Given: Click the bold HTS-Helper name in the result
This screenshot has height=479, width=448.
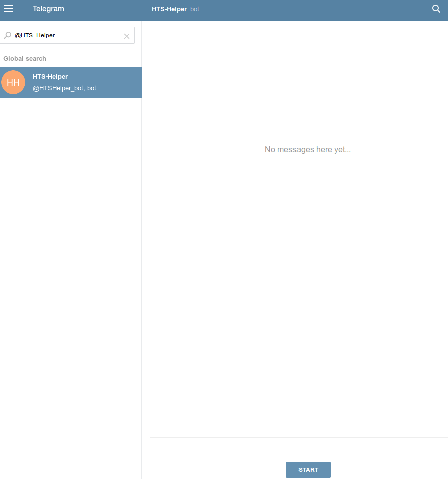Looking at the screenshot, I should pos(50,76).
